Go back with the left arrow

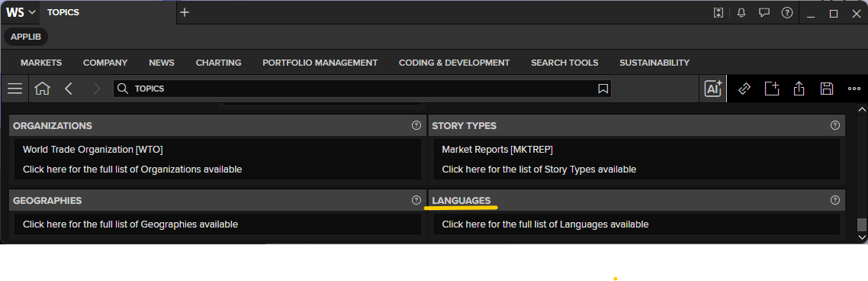(x=69, y=88)
